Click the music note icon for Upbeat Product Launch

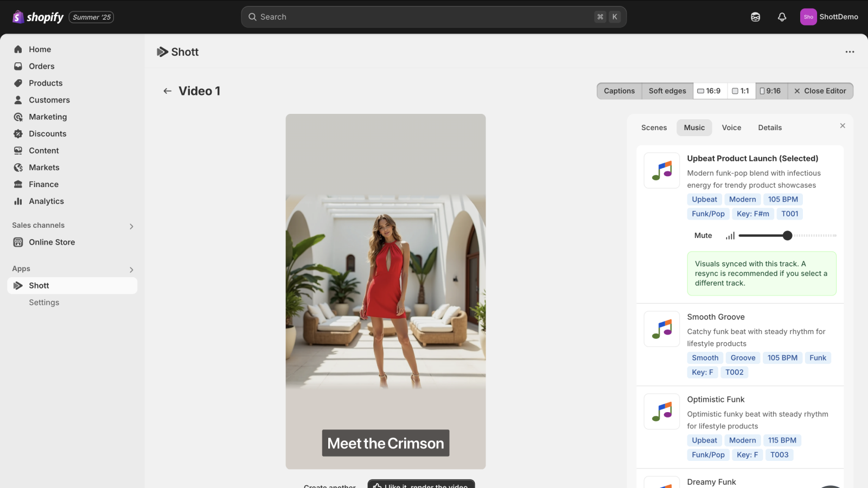(x=662, y=170)
